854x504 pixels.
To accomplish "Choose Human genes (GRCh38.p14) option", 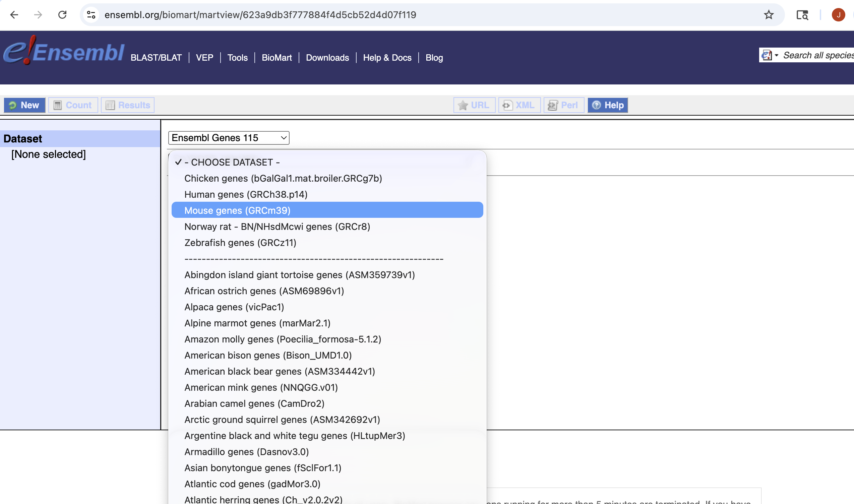I will click(x=246, y=194).
